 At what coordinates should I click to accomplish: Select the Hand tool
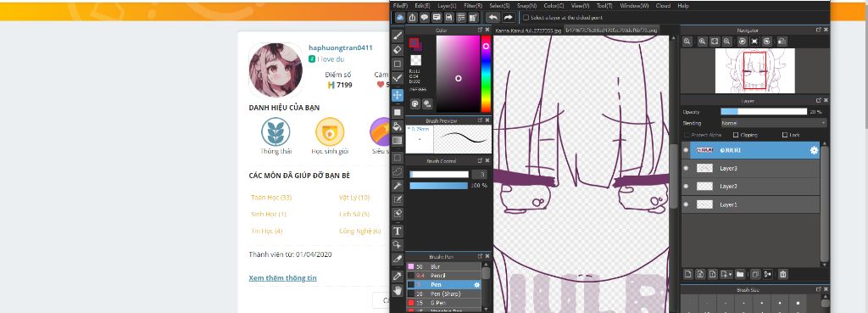(398, 290)
